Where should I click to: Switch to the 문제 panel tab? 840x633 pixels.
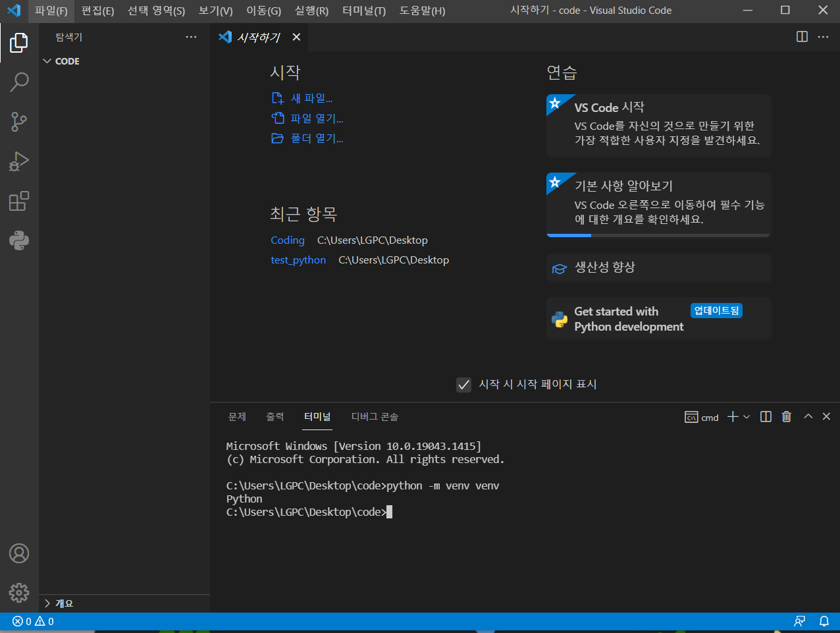pos(237,416)
